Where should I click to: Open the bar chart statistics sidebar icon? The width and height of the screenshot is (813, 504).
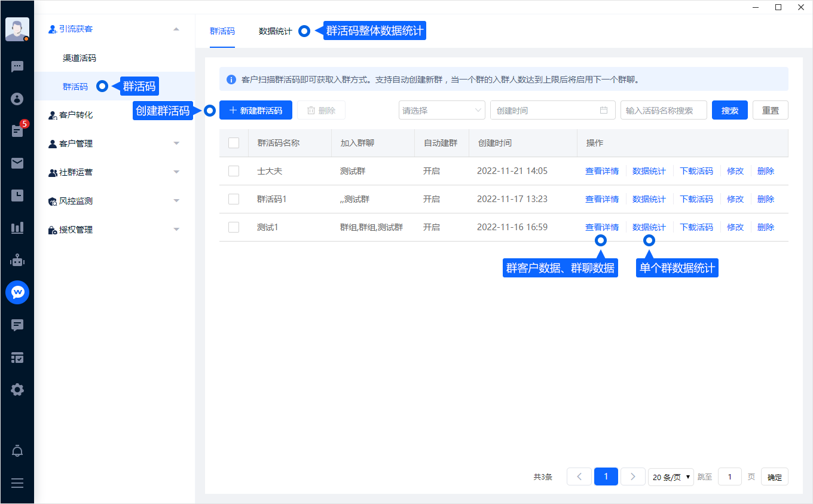(x=17, y=228)
